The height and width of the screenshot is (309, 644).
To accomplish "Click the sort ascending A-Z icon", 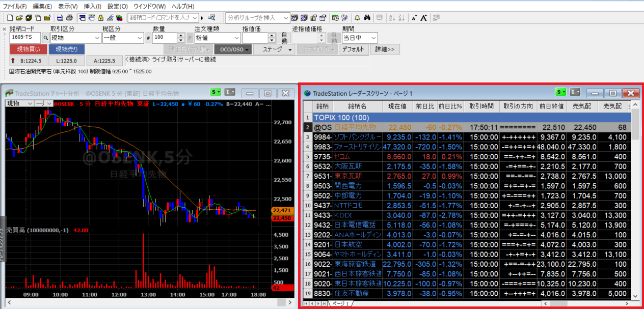I will point(392,18).
